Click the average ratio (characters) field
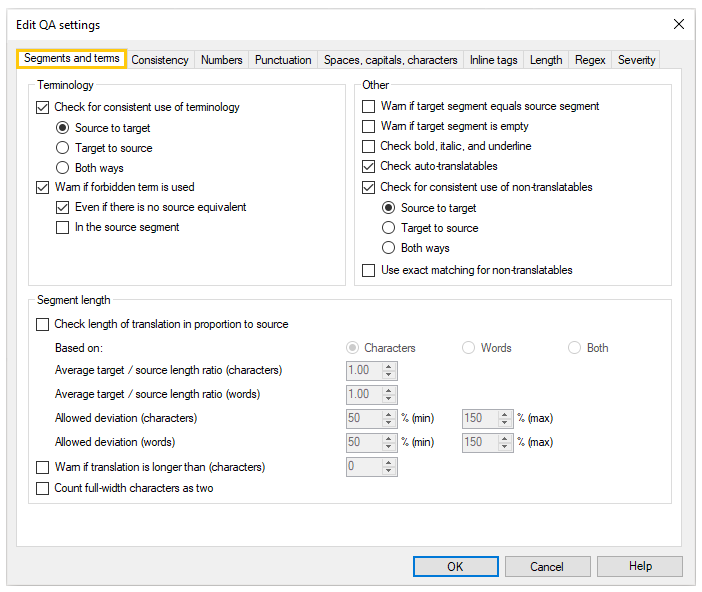The image size is (702, 592). pyautogui.click(x=363, y=370)
